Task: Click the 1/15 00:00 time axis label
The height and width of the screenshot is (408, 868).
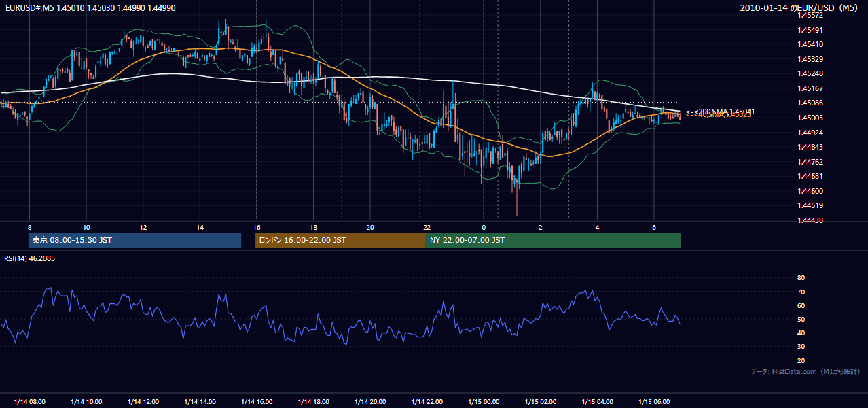Action: tap(484, 402)
